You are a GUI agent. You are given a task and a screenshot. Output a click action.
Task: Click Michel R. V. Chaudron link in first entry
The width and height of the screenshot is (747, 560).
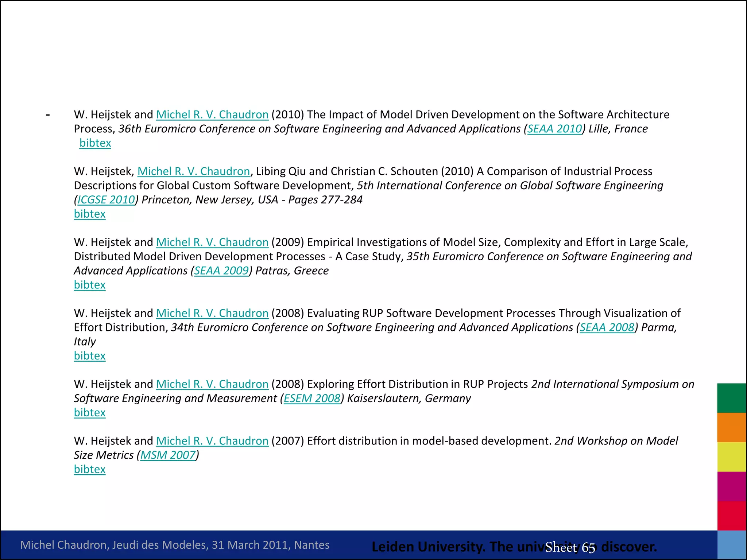click(x=212, y=114)
